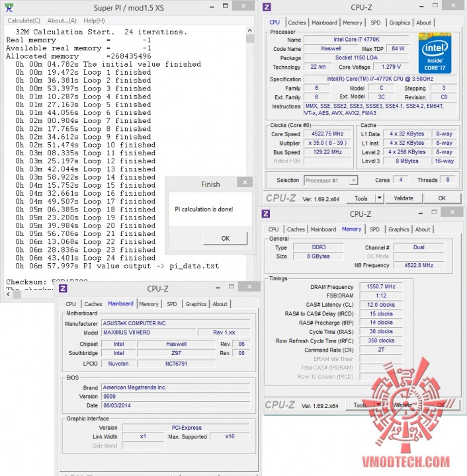Switch to Mainboard tab in top CPU-Z window
Viewport: 467px width, 476px height.
(x=324, y=22)
